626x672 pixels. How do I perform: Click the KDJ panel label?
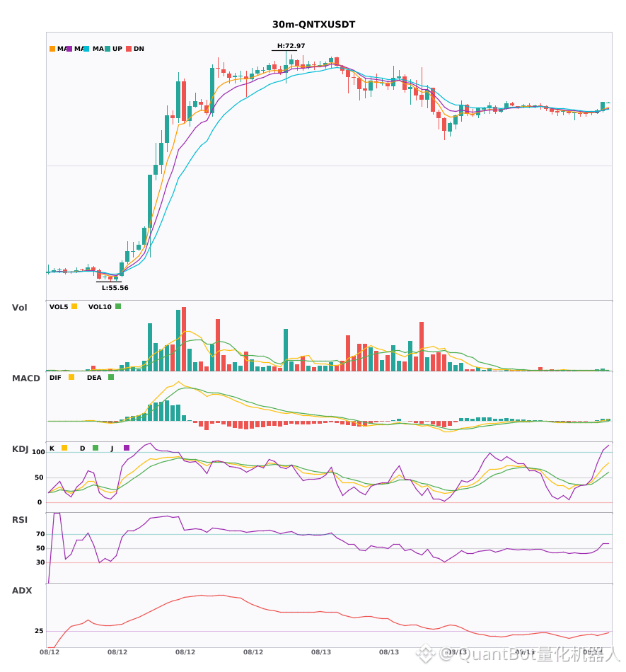(20, 449)
